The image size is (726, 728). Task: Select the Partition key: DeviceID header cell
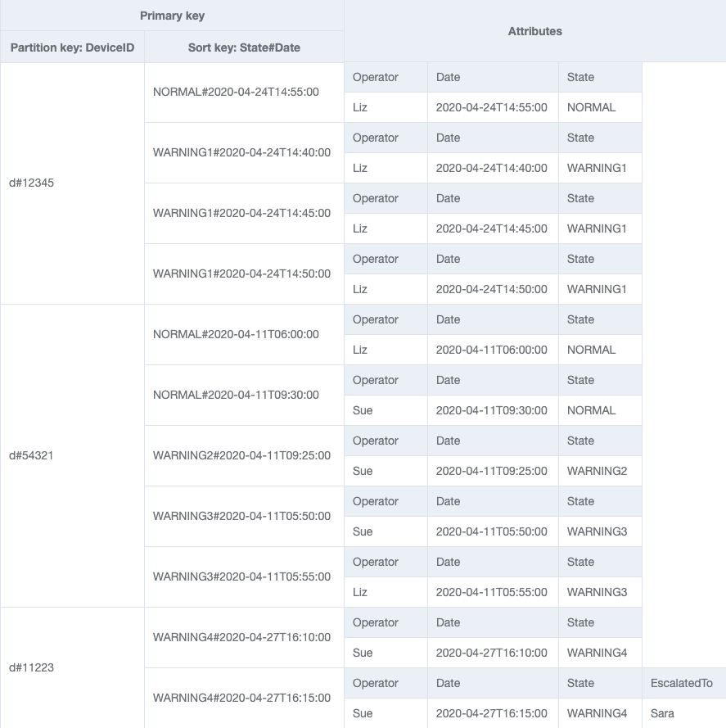72,47
